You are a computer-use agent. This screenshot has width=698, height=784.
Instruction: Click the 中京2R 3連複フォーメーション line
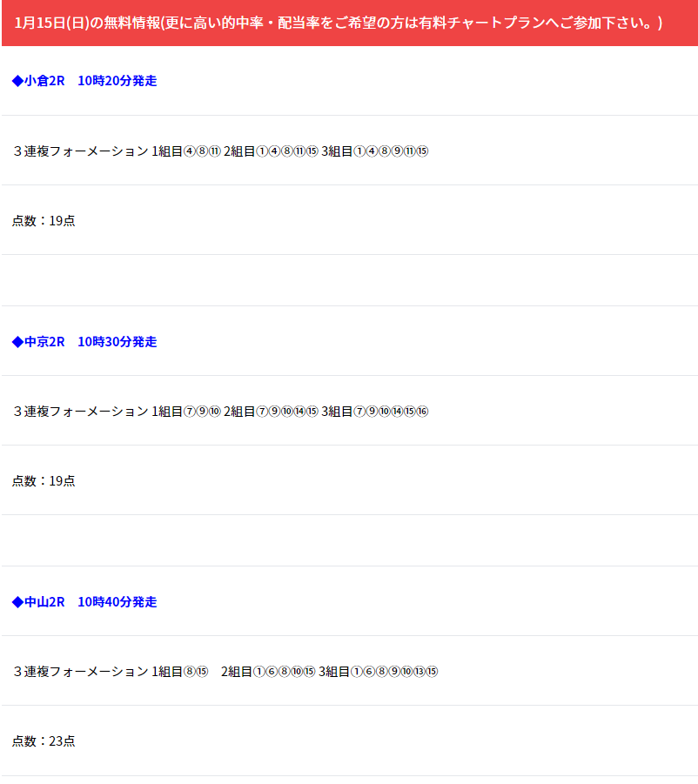221,412
